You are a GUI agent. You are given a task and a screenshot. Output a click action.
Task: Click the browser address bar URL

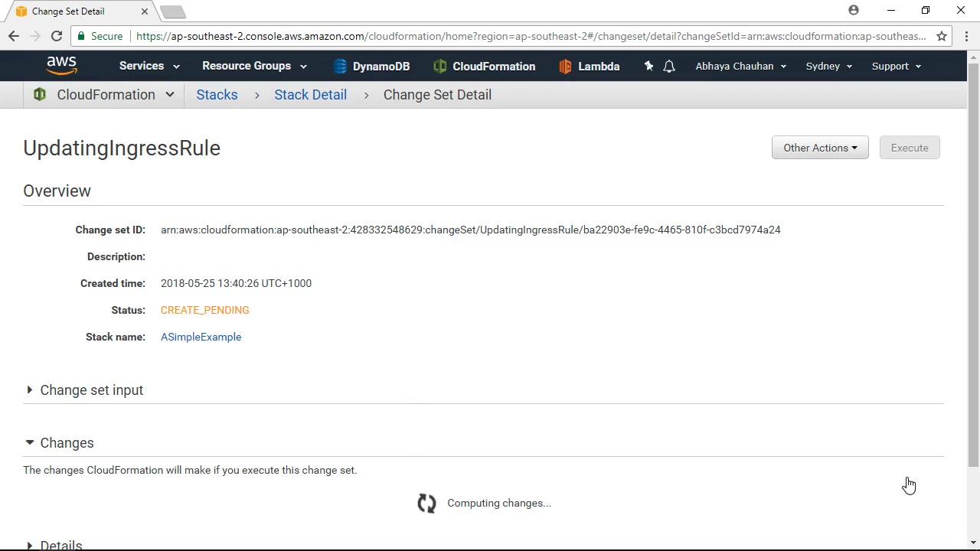[528, 36]
